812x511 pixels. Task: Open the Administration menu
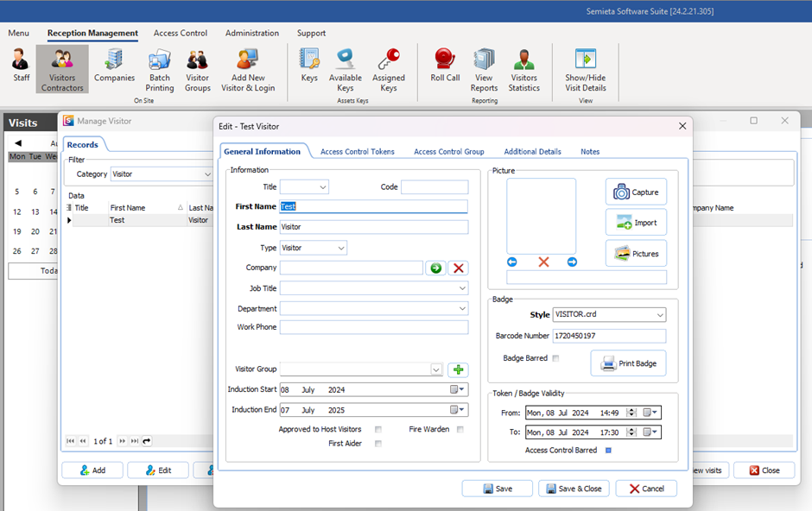pos(251,33)
